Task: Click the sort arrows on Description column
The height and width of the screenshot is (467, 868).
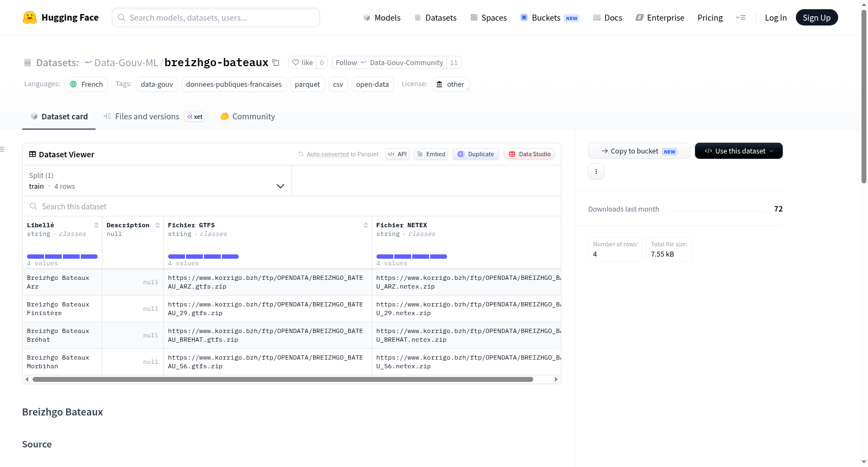Action: [x=157, y=225]
